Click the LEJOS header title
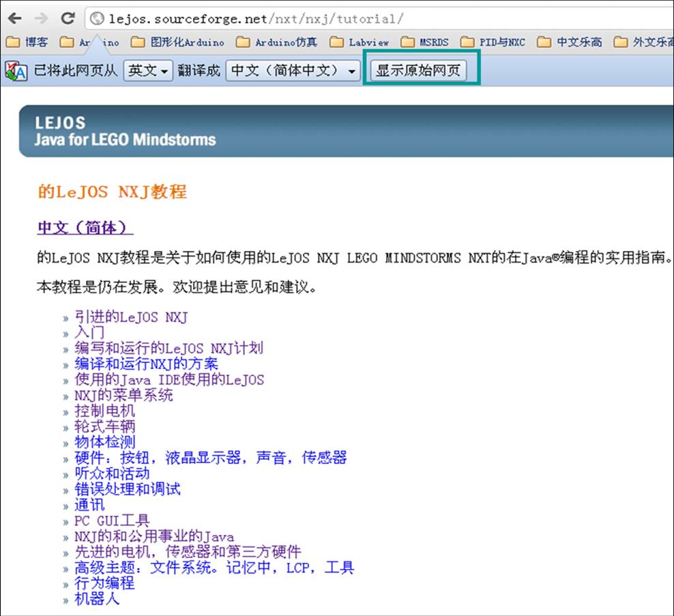674x616 pixels. 60,123
